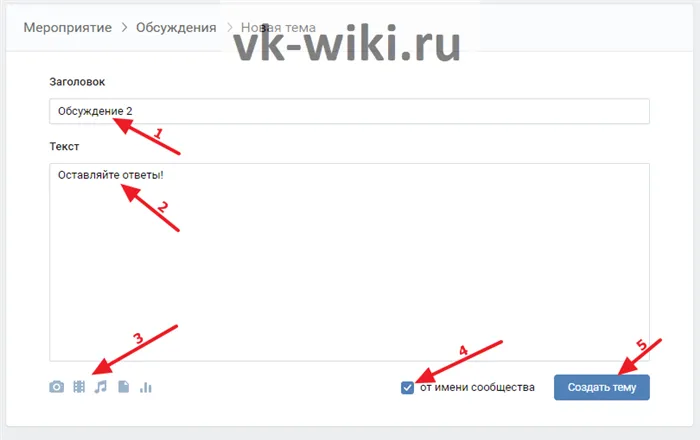The image size is (700, 440).
Task: Attach a document using the file icon
Action: pyautogui.click(x=124, y=387)
